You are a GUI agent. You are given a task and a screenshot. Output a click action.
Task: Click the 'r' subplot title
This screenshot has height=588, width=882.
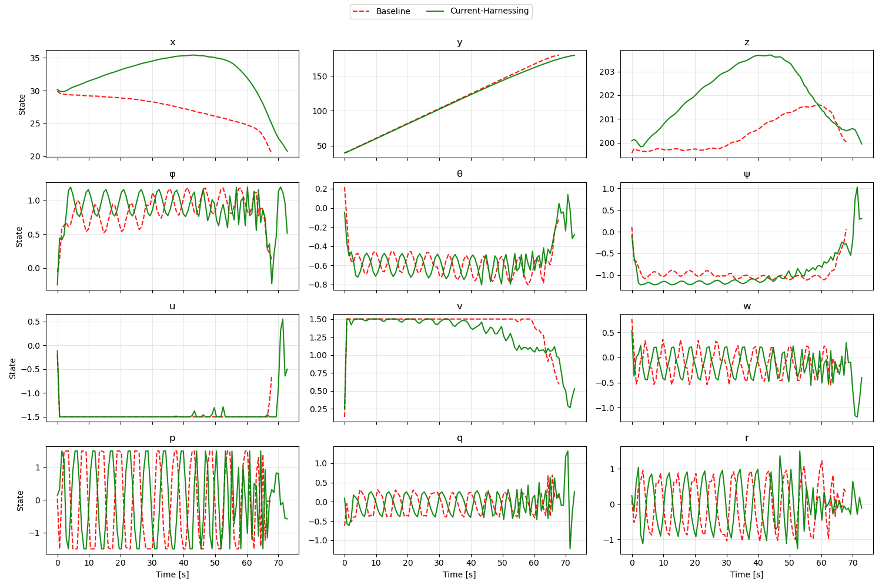coord(747,438)
